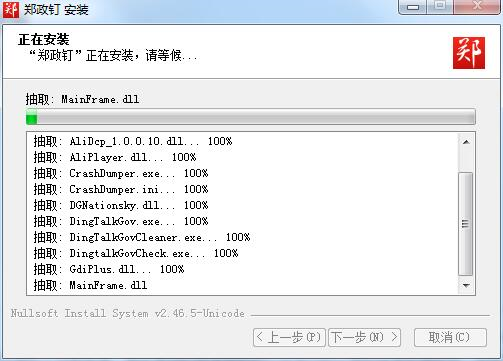The image size is (503, 361).
Task: Click the 正在安装 heading
Action: (x=44, y=40)
